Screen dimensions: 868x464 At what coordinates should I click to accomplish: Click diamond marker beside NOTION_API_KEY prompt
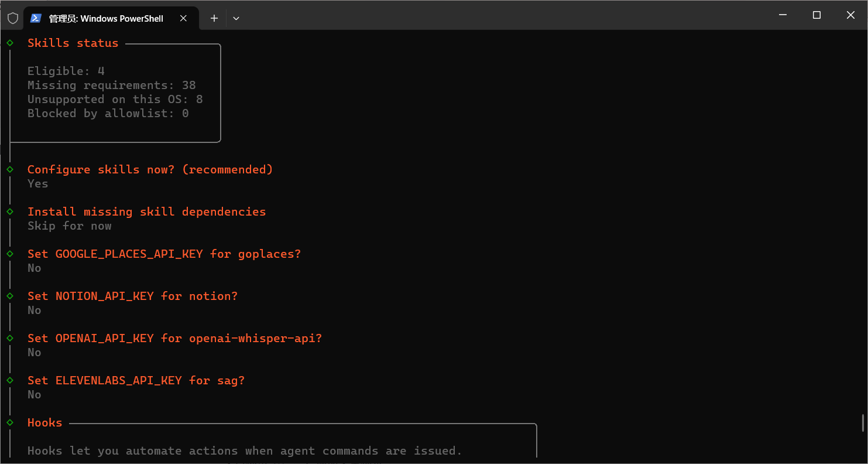[10, 296]
